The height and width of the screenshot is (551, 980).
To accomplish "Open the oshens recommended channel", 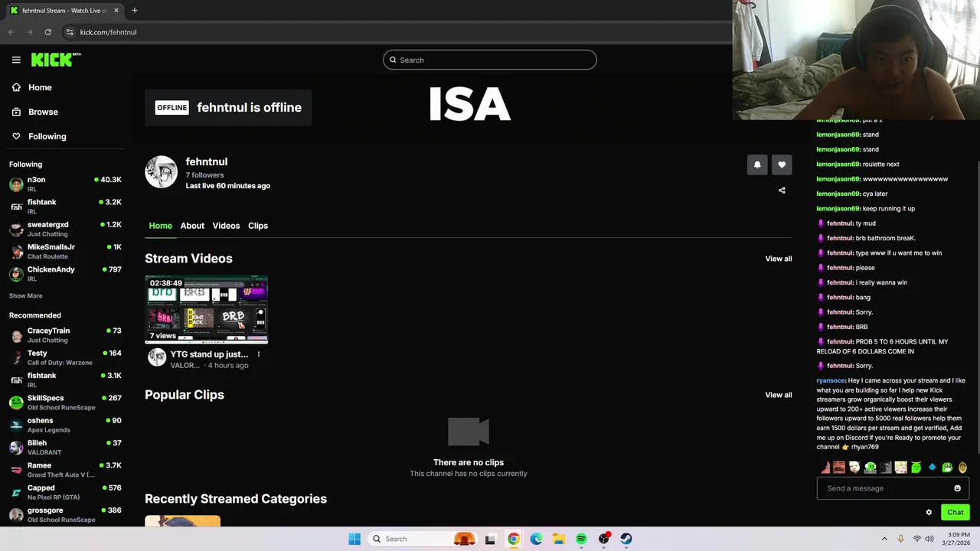I will (65, 425).
